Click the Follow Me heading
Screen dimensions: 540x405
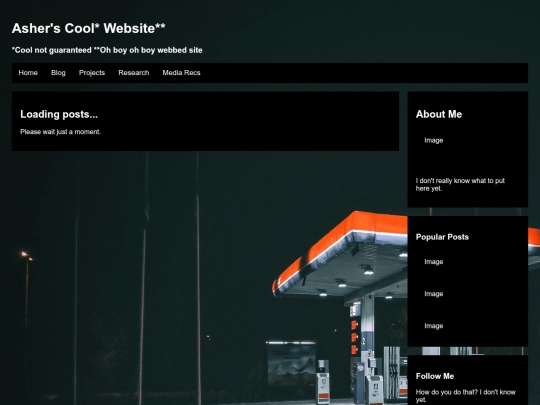(435, 376)
